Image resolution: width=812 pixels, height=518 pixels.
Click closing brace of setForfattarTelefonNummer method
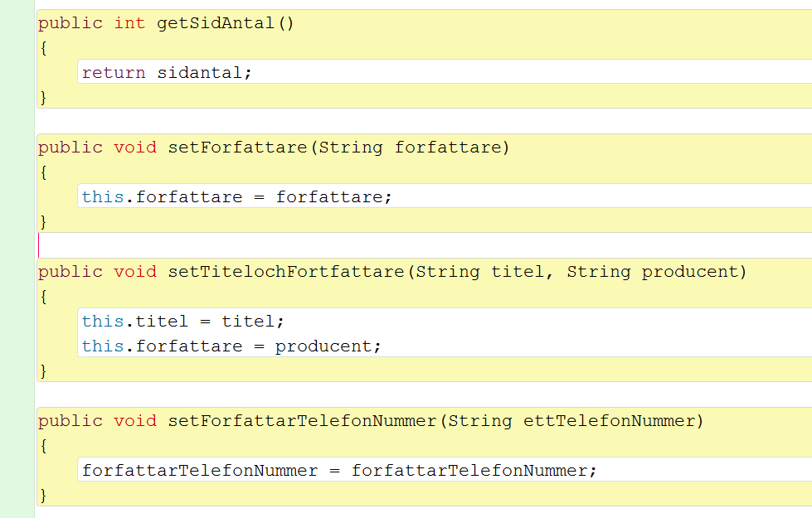(x=43, y=496)
